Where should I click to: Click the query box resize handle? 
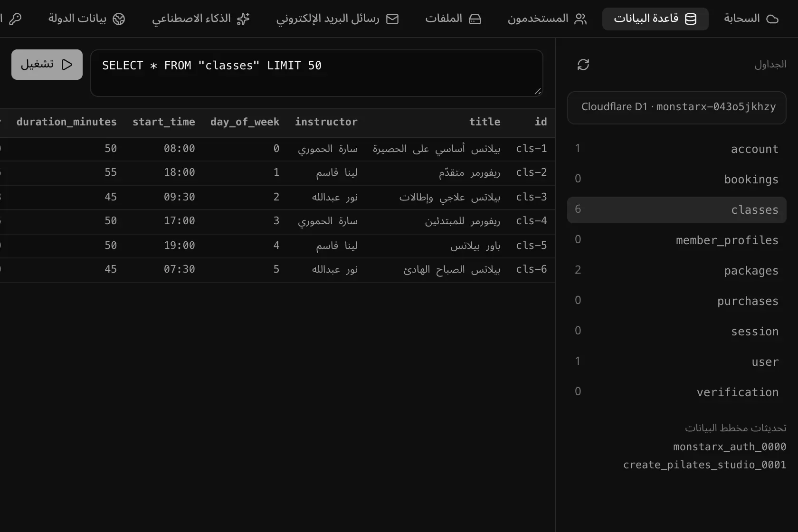click(538, 91)
